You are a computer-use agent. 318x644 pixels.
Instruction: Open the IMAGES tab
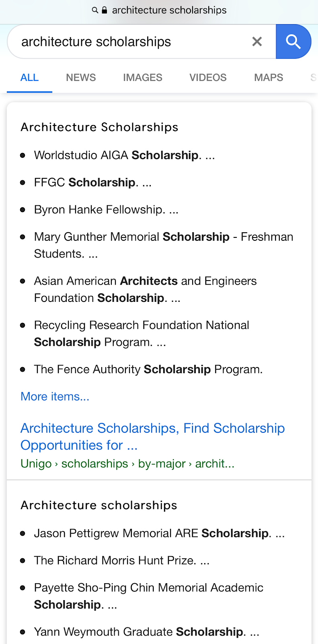point(143,77)
